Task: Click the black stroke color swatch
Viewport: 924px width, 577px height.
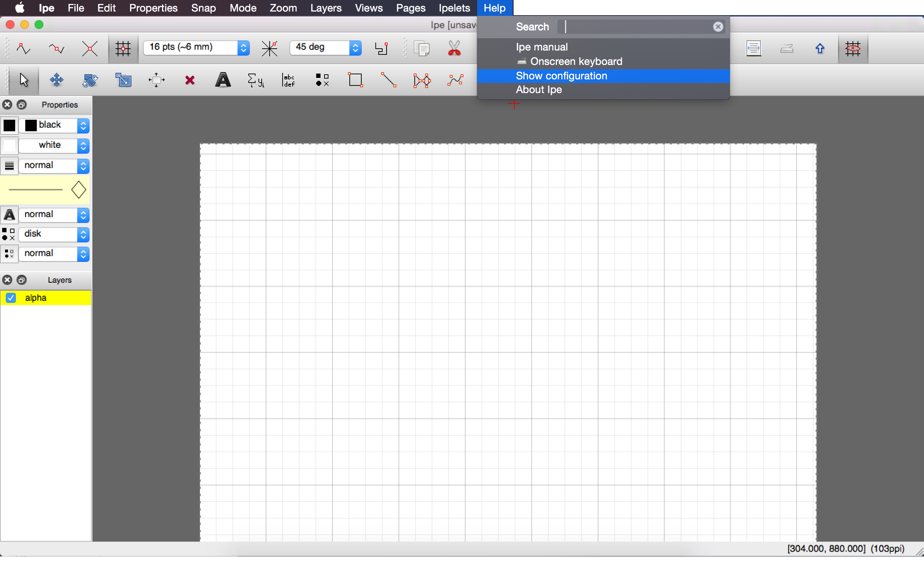Action: (x=9, y=125)
